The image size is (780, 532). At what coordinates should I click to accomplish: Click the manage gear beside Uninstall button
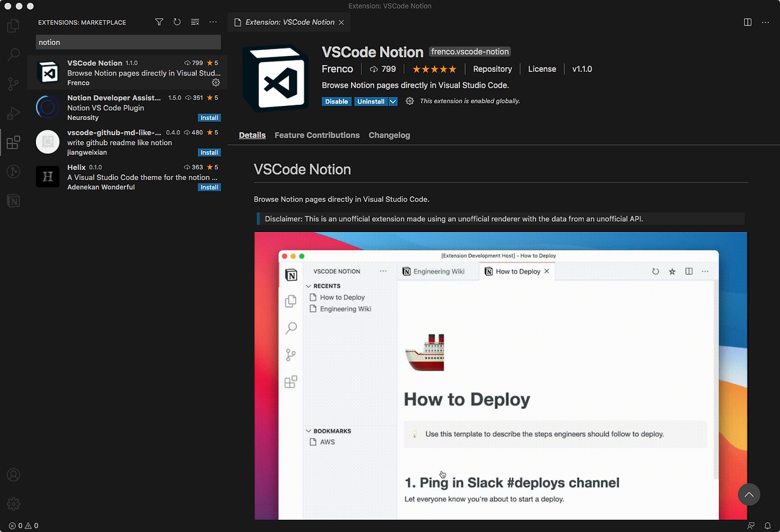pos(409,101)
